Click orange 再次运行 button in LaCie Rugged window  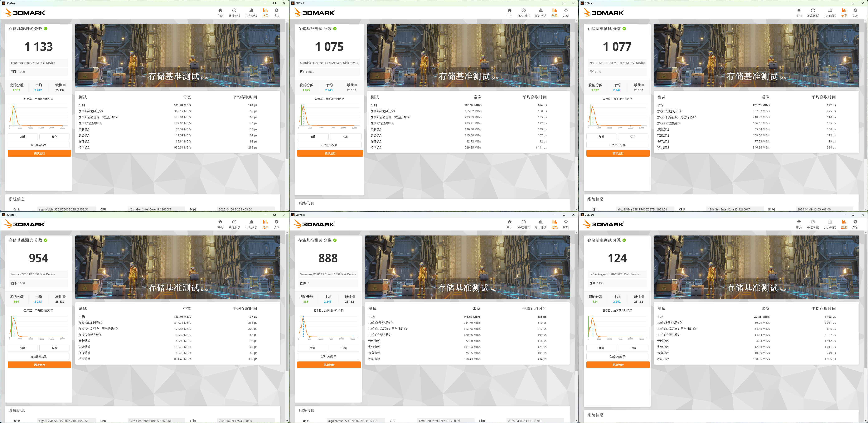click(x=618, y=365)
